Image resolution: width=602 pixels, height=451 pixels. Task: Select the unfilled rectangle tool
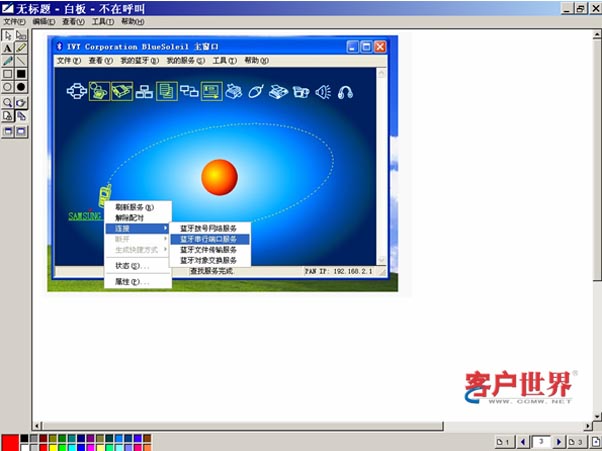(x=7, y=73)
